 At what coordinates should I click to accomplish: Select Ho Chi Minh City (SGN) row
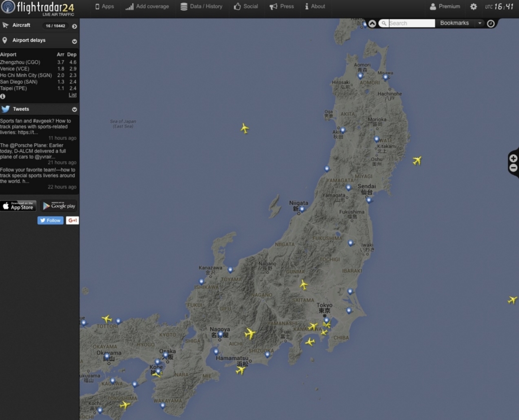[x=38, y=75]
